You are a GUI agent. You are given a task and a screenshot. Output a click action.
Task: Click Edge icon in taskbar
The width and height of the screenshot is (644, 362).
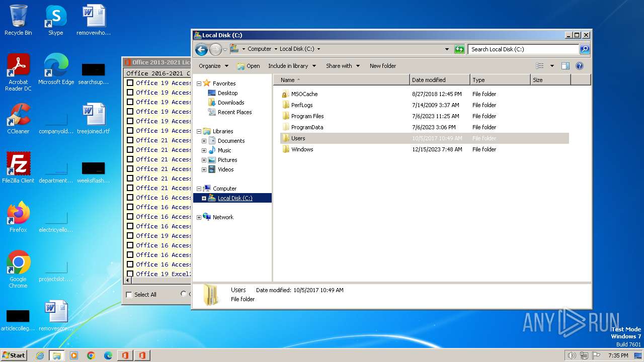[108, 355]
